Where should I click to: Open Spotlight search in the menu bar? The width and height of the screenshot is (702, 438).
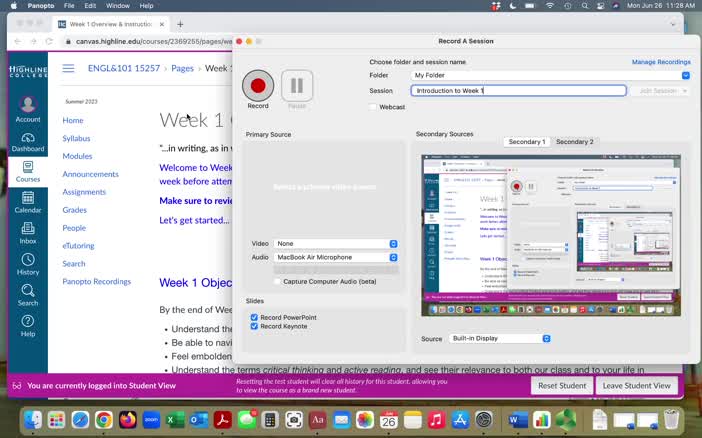pyautogui.click(x=585, y=6)
